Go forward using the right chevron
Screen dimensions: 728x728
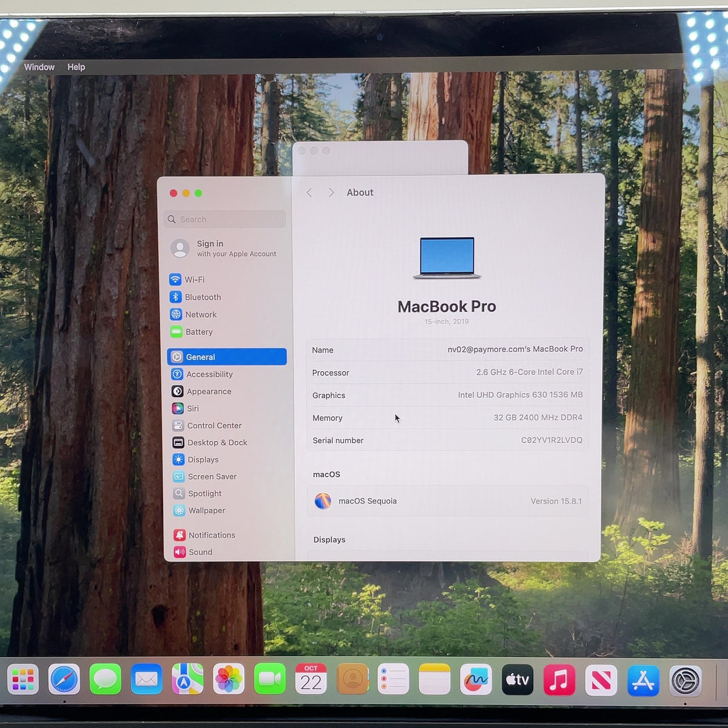coord(331,192)
